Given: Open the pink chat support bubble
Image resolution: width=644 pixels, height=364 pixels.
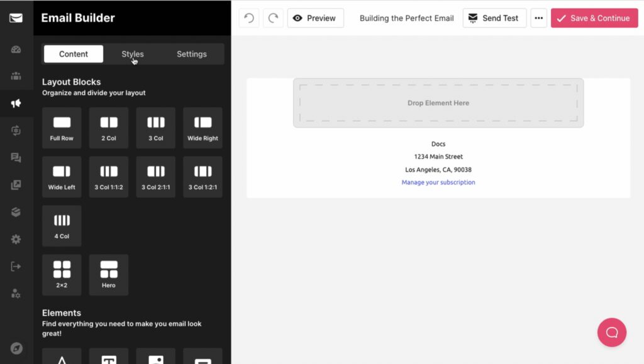Looking at the screenshot, I should 611,332.
